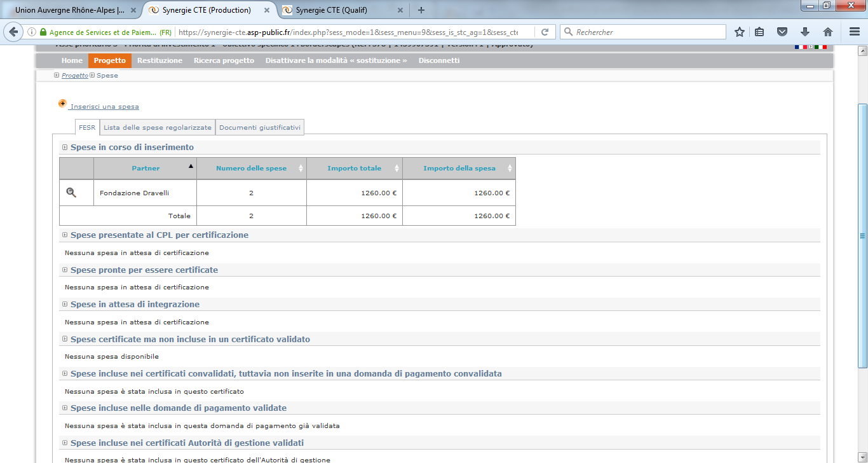The image size is (868, 463).
Task: Click the language flags icon
Action: tap(811, 46)
